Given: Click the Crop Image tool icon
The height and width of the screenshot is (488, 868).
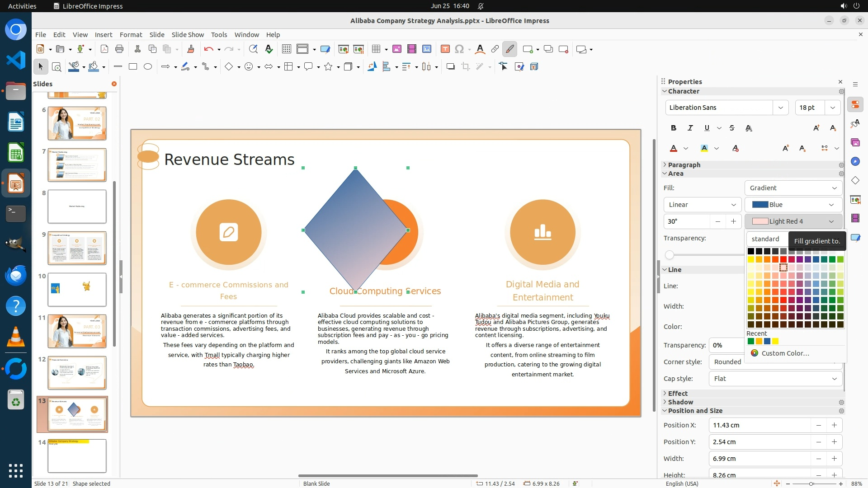Looking at the screenshot, I should [x=465, y=67].
